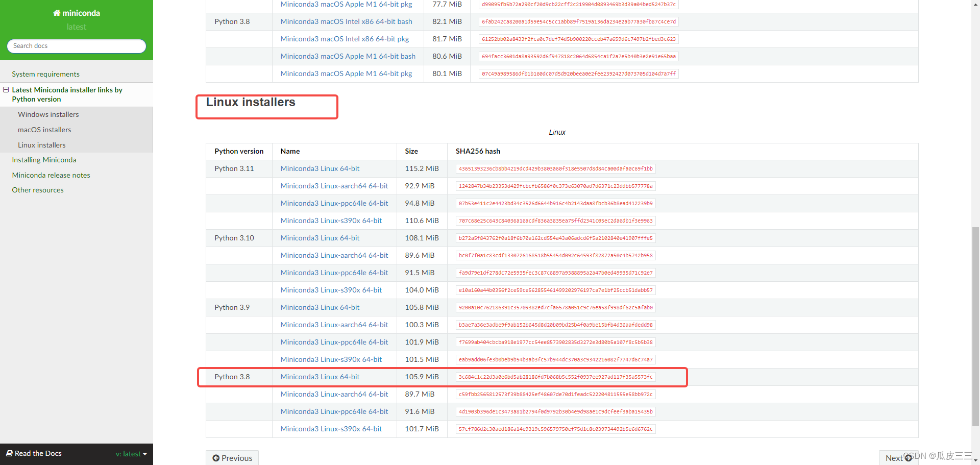
Task: Download Python 3.11 Miniconda3 Linux-aarch64 64-bit
Action: tap(334, 186)
